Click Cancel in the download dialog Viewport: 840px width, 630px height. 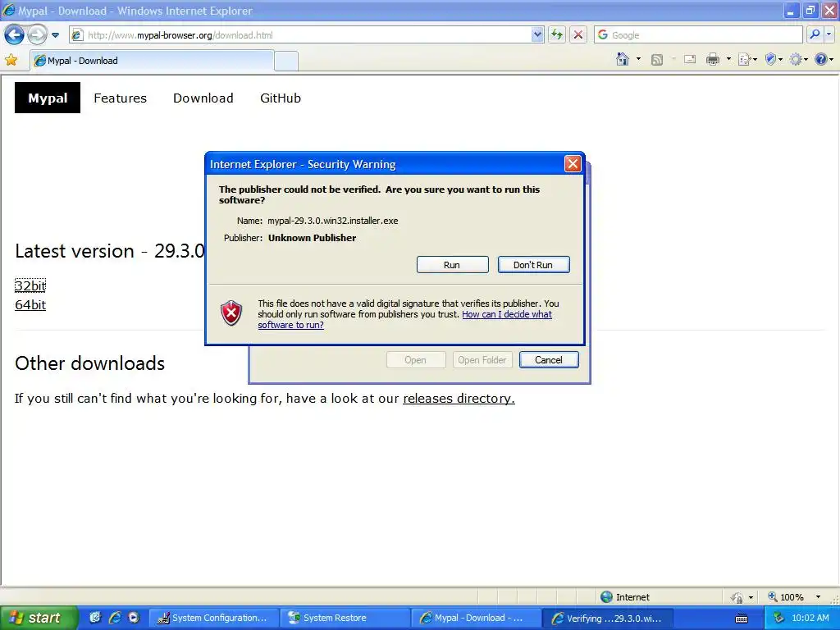tap(549, 360)
